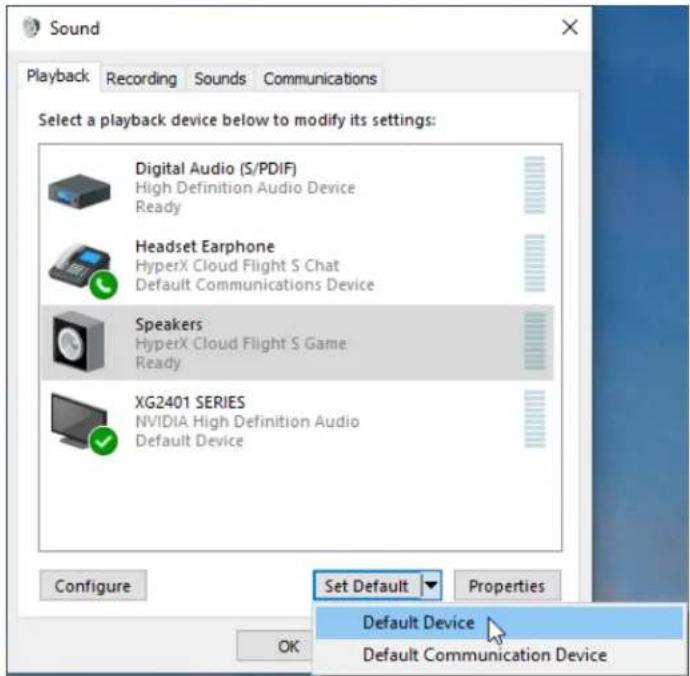The height and width of the screenshot is (676, 690).
Task: Click the XG2401 SERIES volume level meter
Action: (x=535, y=419)
